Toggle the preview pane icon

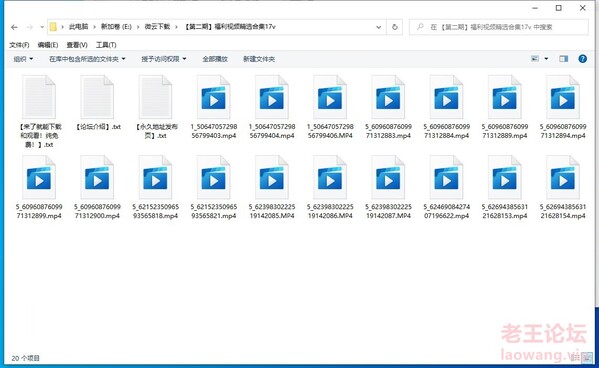[x=563, y=58]
